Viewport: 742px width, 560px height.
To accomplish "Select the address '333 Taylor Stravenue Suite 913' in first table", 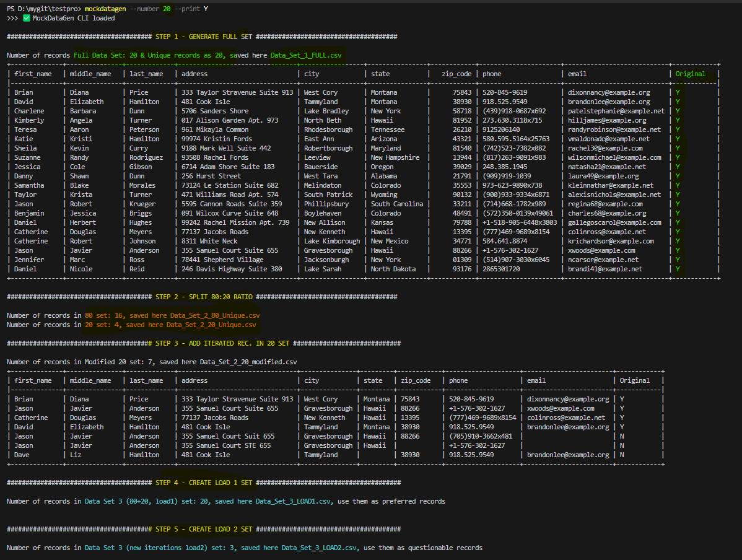I will [237, 92].
